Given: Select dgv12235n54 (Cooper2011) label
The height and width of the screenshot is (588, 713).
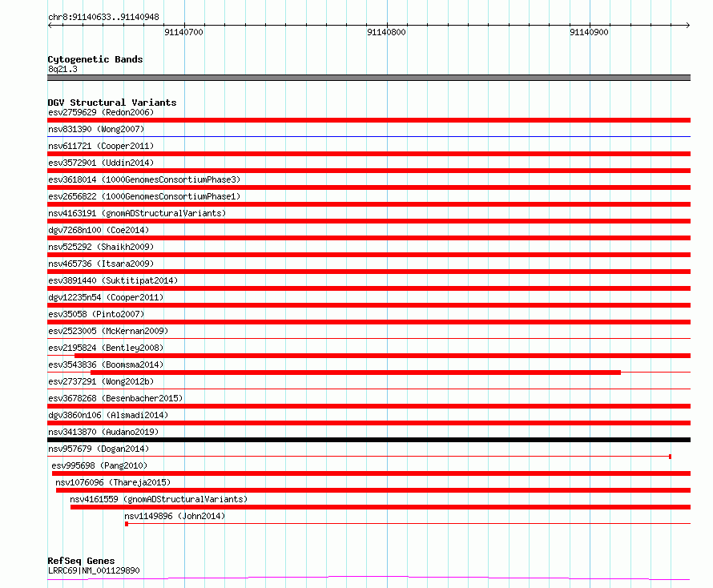Looking at the screenshot, I should [106, 297].
